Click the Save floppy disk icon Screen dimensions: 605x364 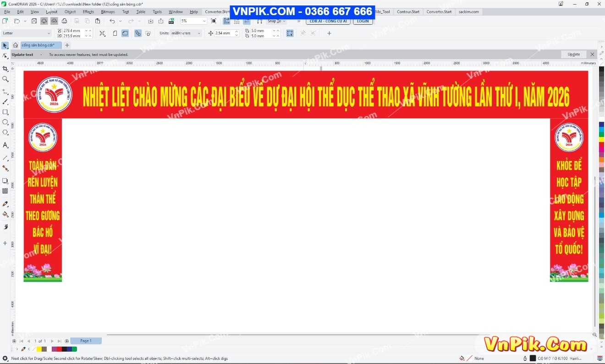tap(34, 21)
